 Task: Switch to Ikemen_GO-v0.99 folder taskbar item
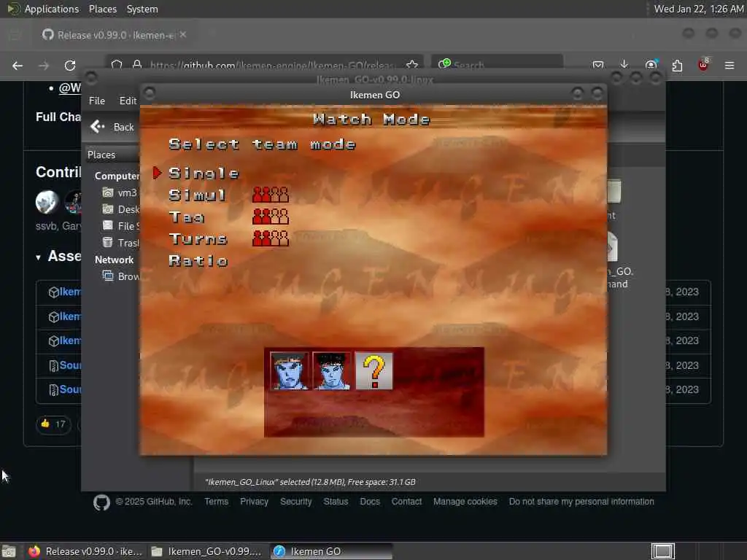pyautogui.click(x=207, y=551)
